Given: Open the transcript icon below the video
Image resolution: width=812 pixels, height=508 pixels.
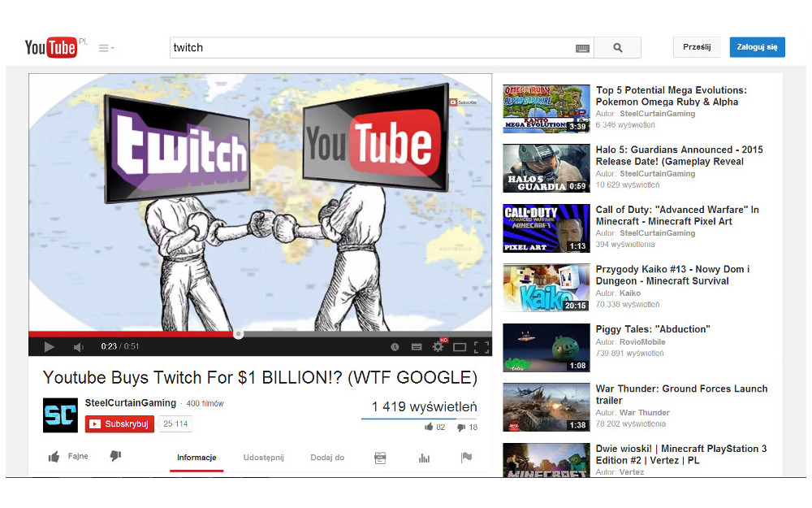Looking at the screenshot, I should tap(380, 458).
